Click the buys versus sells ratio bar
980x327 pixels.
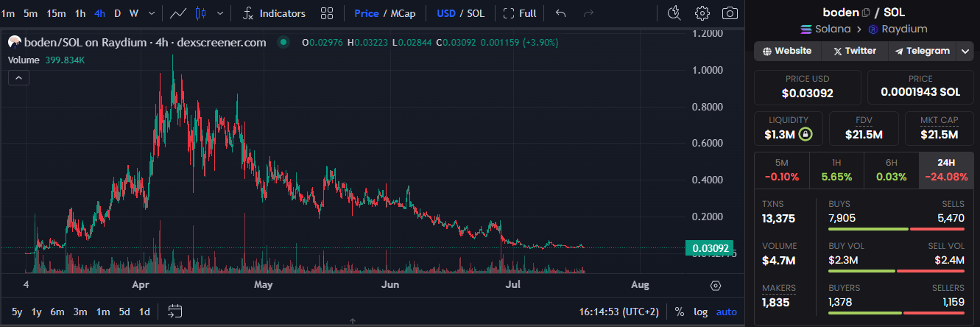pos(896,229)
